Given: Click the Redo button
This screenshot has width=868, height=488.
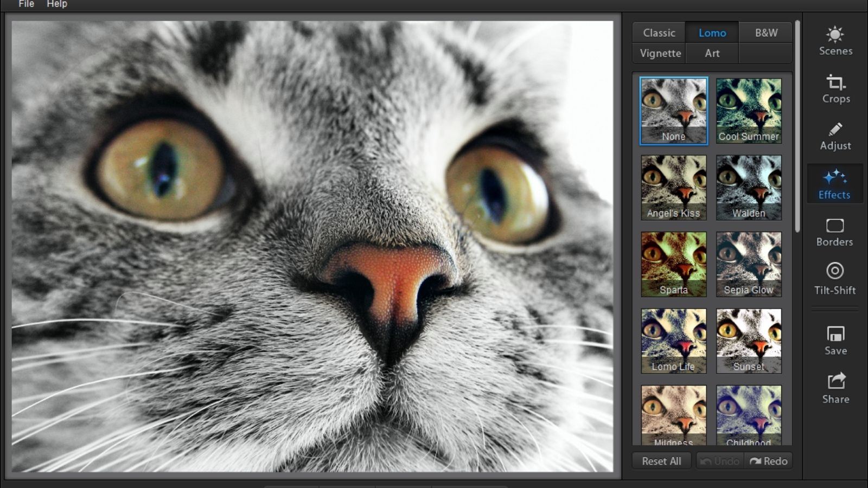Looking at the screenshot, I should pyautogui.click(x=768, y=461).
